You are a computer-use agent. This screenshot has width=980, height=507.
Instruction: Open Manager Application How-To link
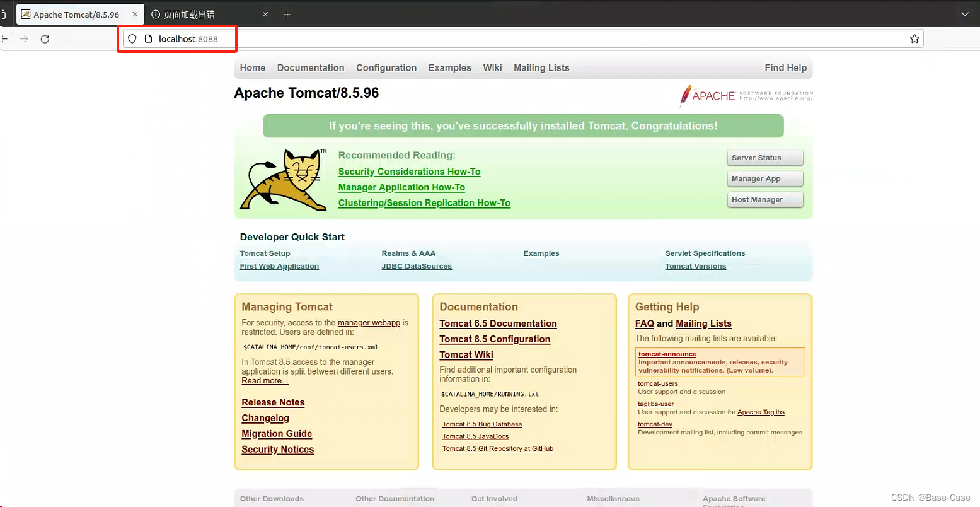[401, 187]
